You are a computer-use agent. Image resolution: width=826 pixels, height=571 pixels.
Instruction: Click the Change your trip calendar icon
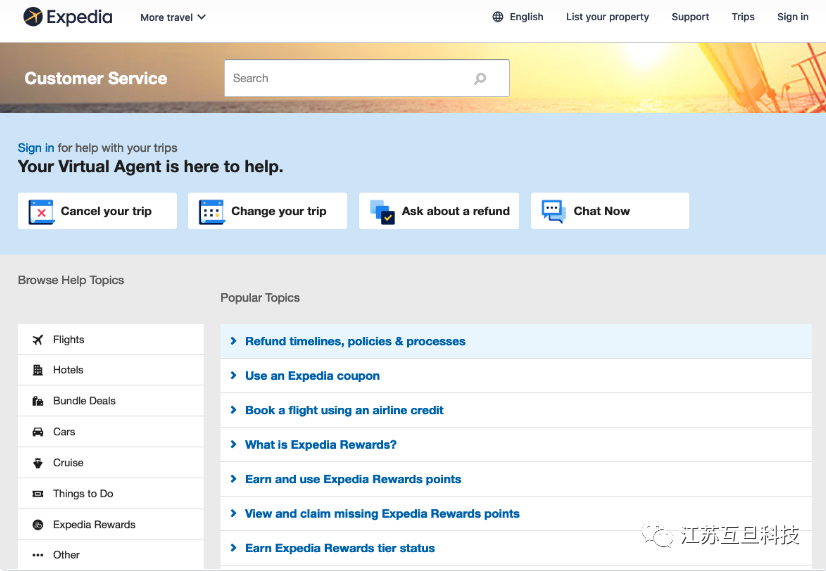pyautogui.click(x=212, y=211)
